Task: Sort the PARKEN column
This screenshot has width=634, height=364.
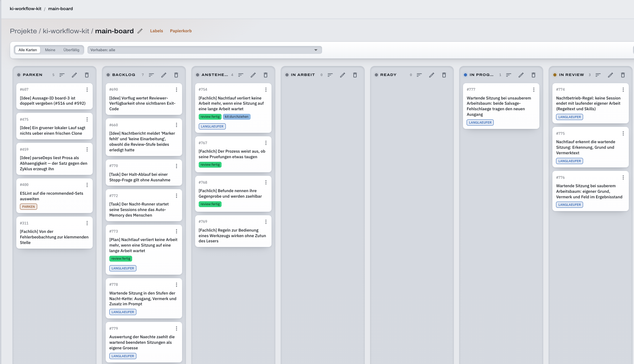Action: pos(62,75)
